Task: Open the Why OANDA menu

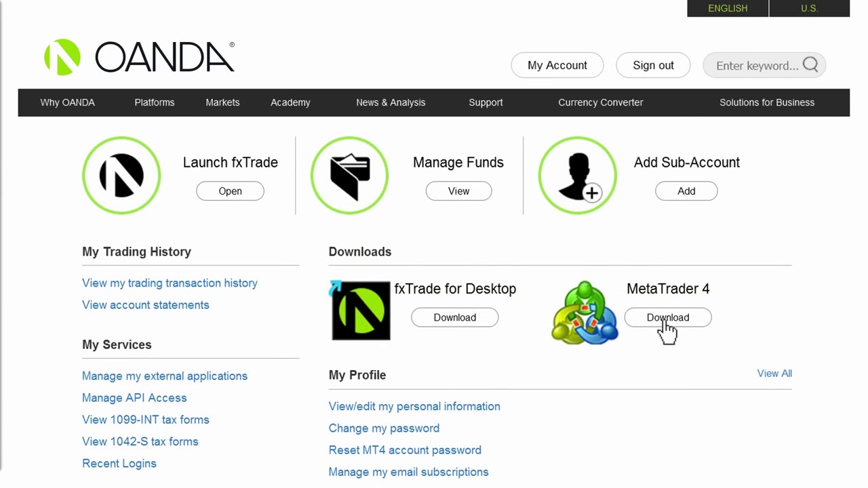Action: click(68, 102)
